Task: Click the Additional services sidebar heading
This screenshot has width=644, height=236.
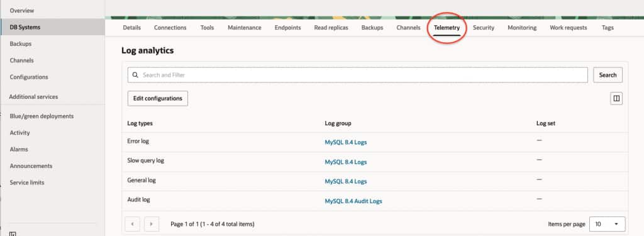Action: click(x=33, y=97)
